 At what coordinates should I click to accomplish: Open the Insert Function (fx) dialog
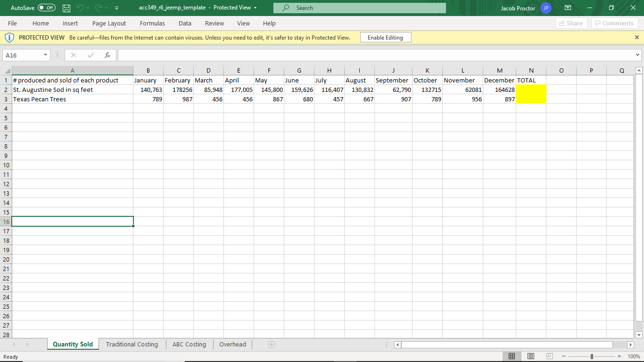[107, 55]
